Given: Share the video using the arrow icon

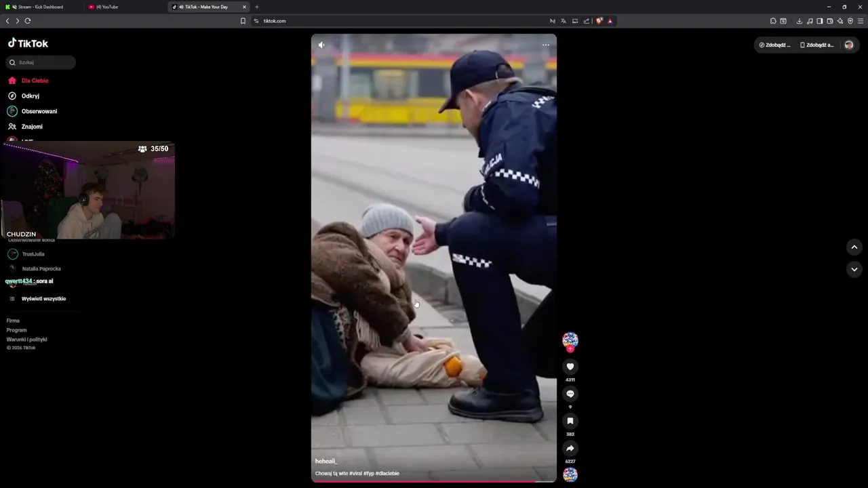Looking at the screenshot, I should tap(570, 448).
